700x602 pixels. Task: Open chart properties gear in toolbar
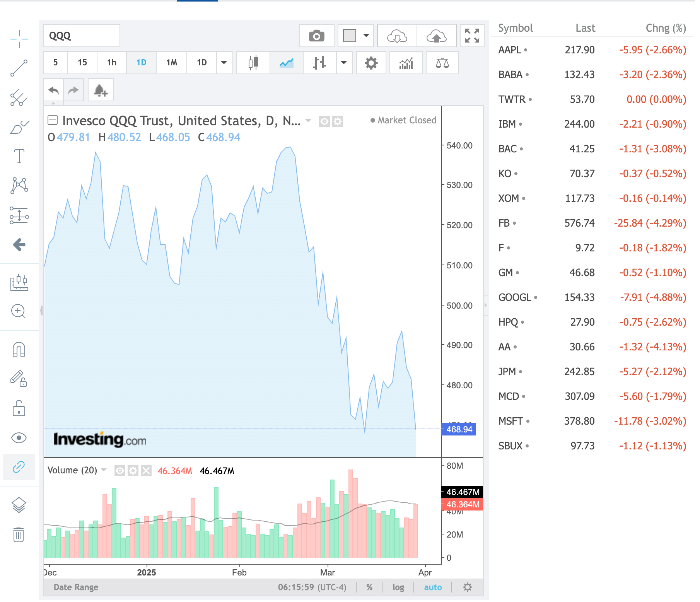pos(371,63)
